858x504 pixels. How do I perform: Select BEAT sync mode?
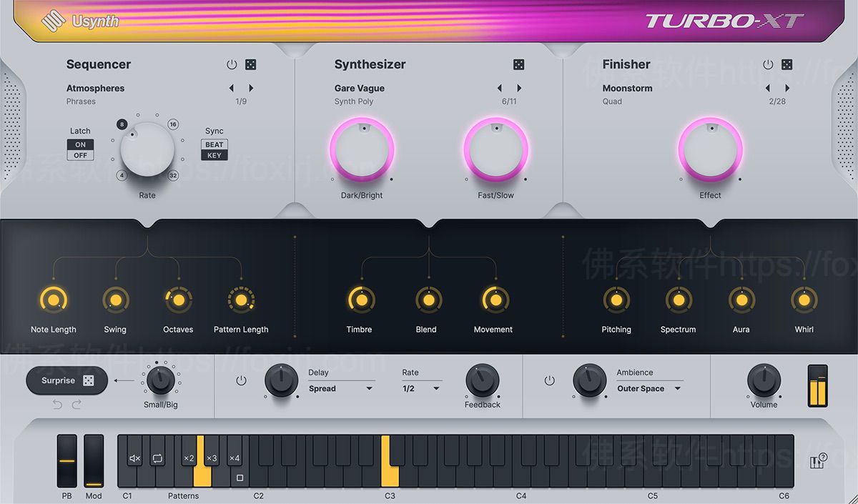click(214, 144)
